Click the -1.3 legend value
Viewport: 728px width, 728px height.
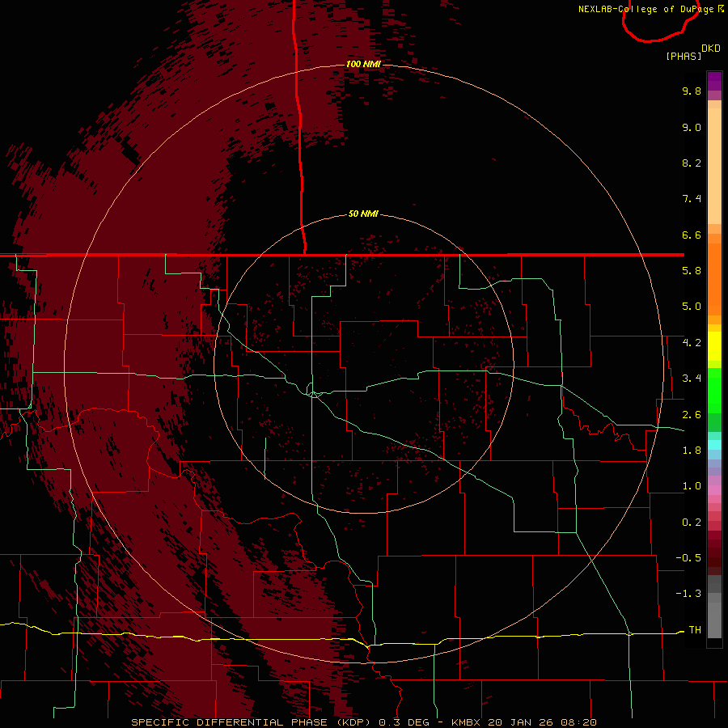[688, 594]
